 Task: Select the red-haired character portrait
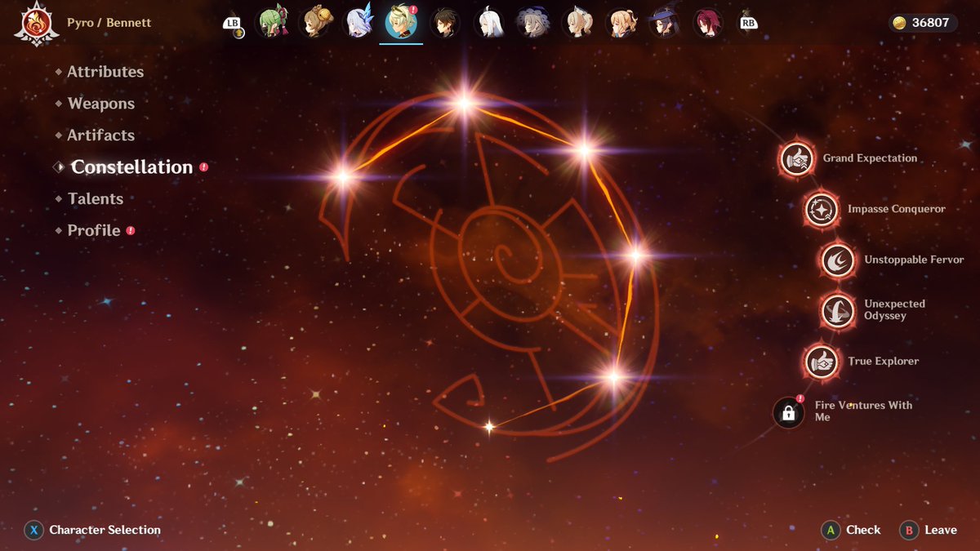pyautogui.click(x=708, y=23)
